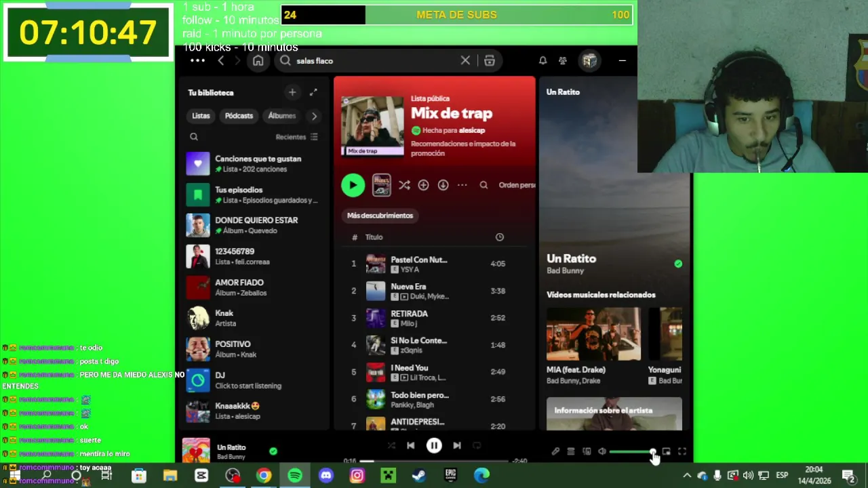Image resolution: width=868 pixels, height=488 pixels.
Task: Select the Nueva Era track
Action: click(x=434, y=291)
